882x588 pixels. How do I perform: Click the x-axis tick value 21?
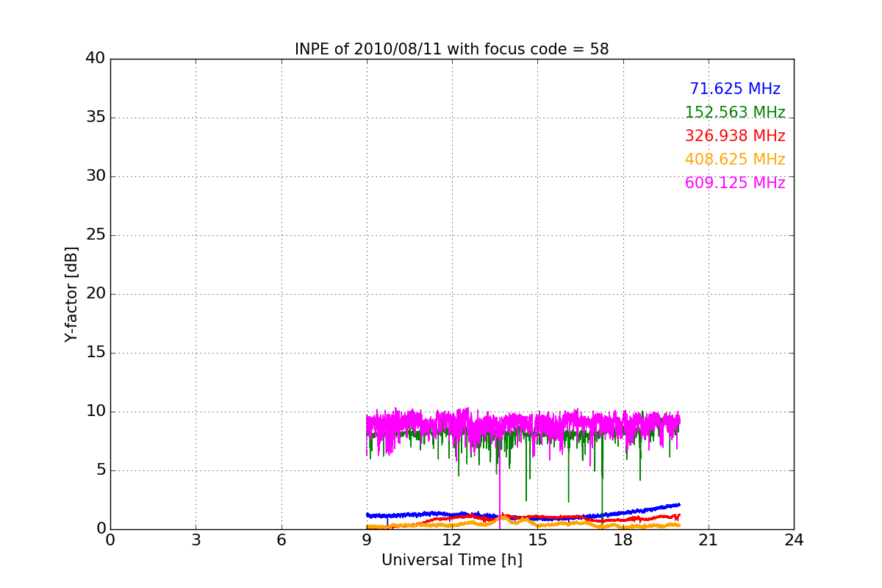[709, 540]
